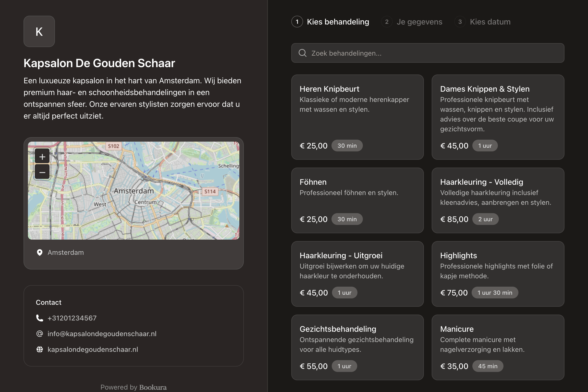This screenshot has width=588, height=392.
Task: Zoom in on the Amsterdam map
Action: point(42,157)
